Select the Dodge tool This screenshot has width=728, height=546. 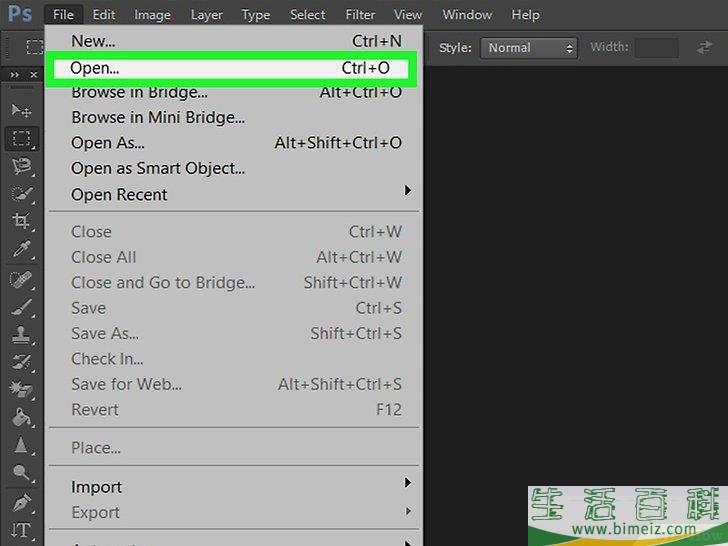pos(21,473)
